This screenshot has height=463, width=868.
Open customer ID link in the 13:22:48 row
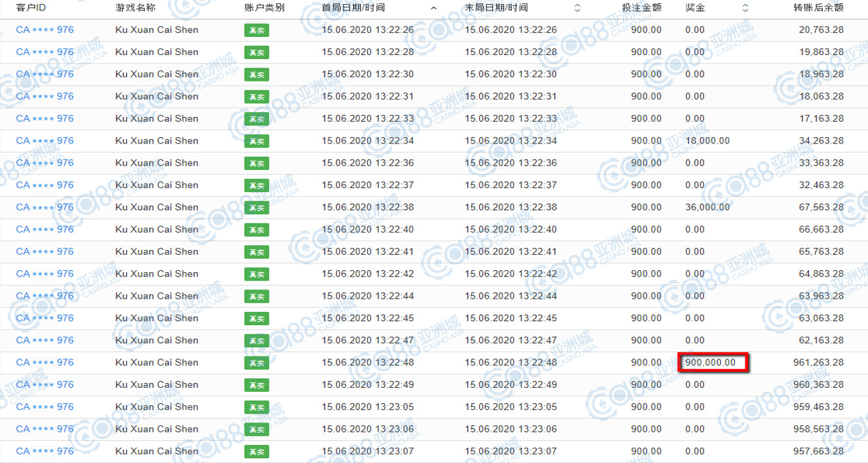[x=45, y=363]
